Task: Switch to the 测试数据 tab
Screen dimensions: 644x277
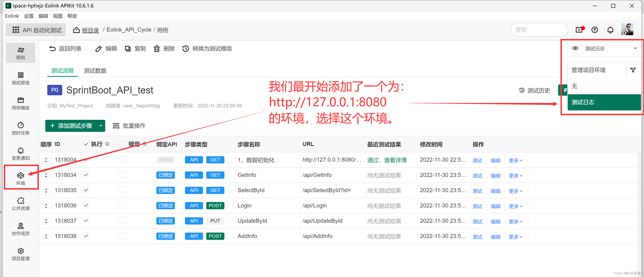Action: (x=95, y=71)
